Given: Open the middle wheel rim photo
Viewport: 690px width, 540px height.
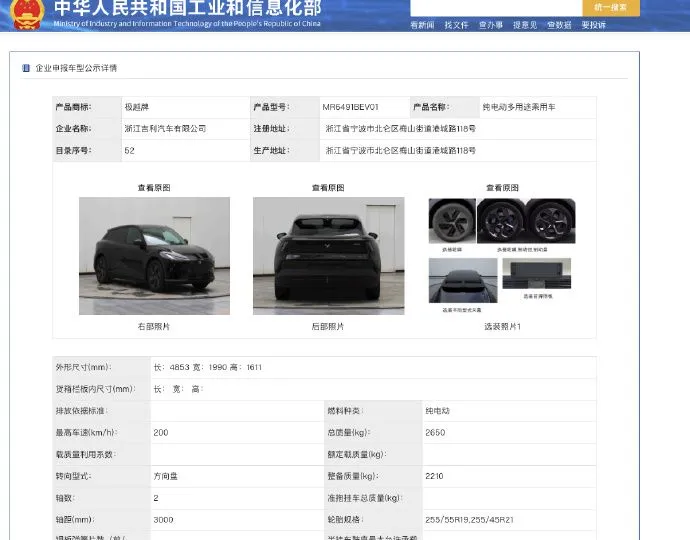Looking at the screenshot, I should tap(499, 220).
